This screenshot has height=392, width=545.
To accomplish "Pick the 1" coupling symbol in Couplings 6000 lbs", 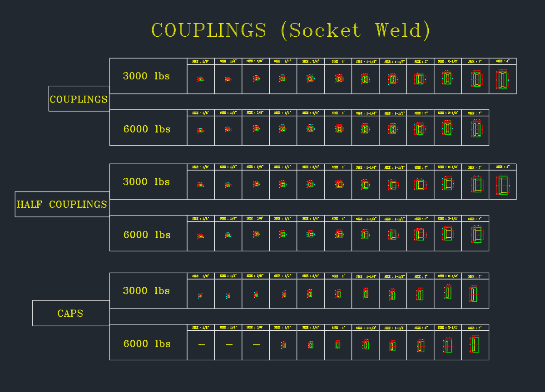I will [338, 129].
